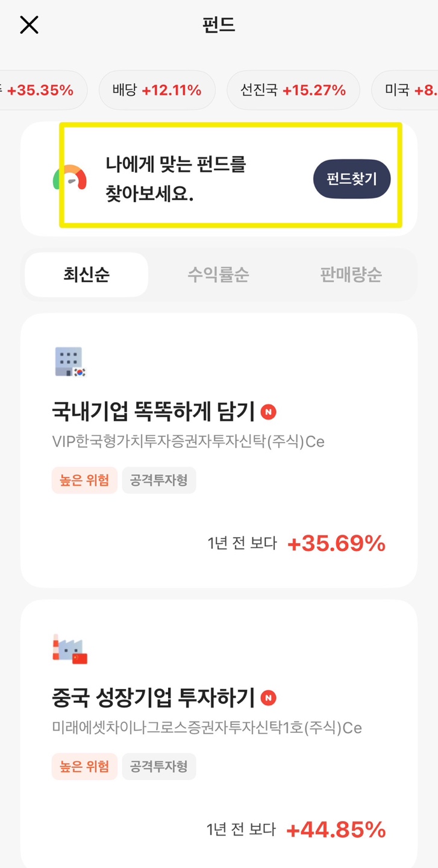Tap the building icon with Korean flag
The width and height of the screenshot is (438, 868).
pyautogui.click(x=70, y=362)
